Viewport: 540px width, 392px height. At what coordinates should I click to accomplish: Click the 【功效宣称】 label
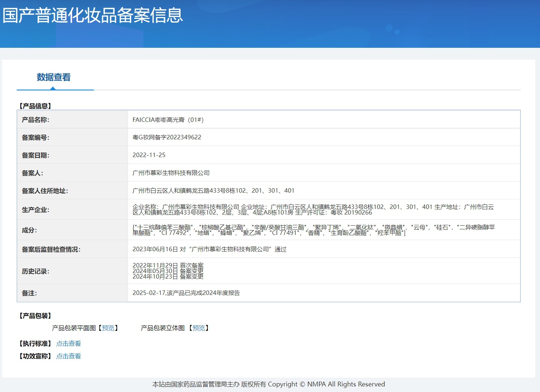coord(35,356)
